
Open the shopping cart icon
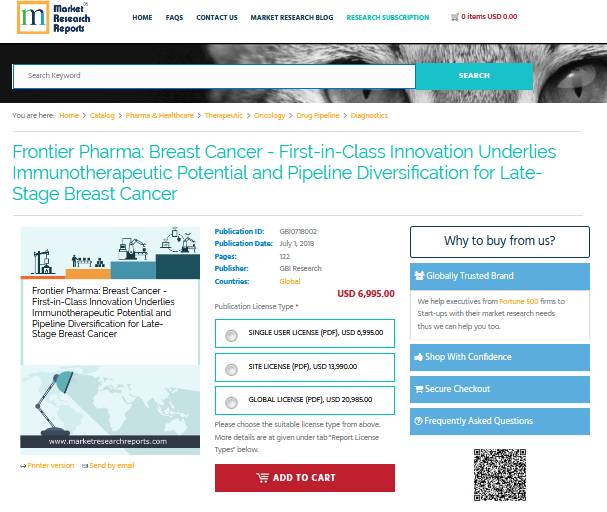click(x=455, y=17)
